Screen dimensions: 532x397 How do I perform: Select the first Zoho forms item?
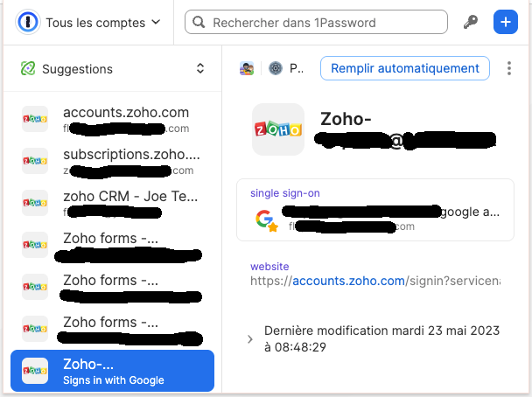(x=111, y=246)
